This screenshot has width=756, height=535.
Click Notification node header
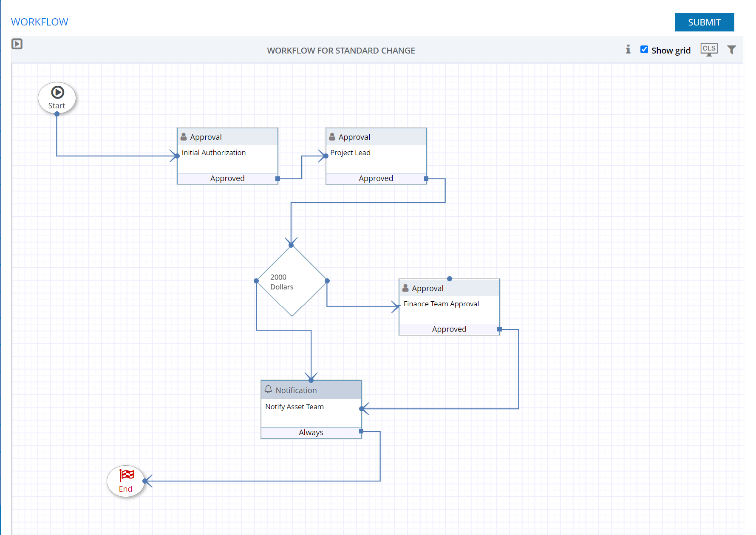tap(311, 390)
